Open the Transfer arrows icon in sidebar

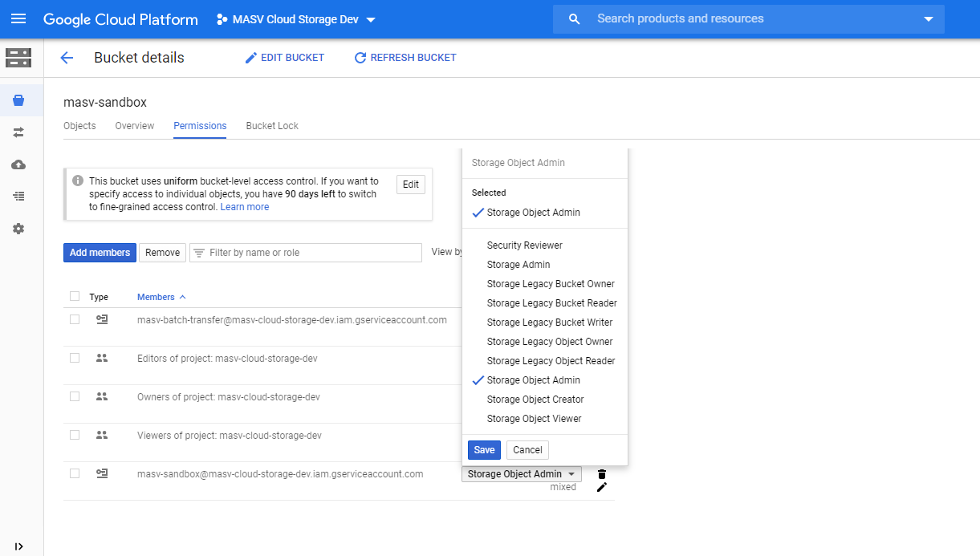coord(18,132)
